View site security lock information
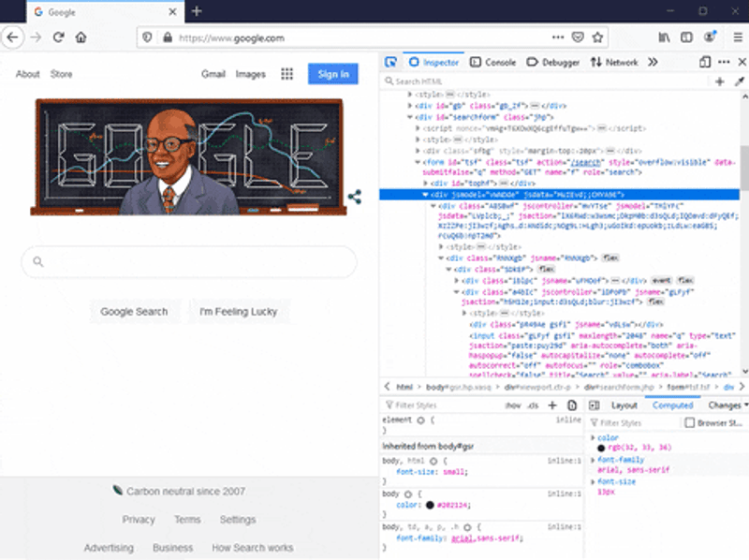The image size is (749, 560). pyautogui.click(x=168, y=37)
